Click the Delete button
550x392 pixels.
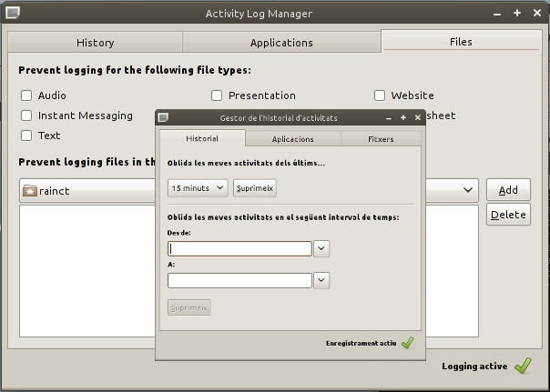click(x=508, y=215)
